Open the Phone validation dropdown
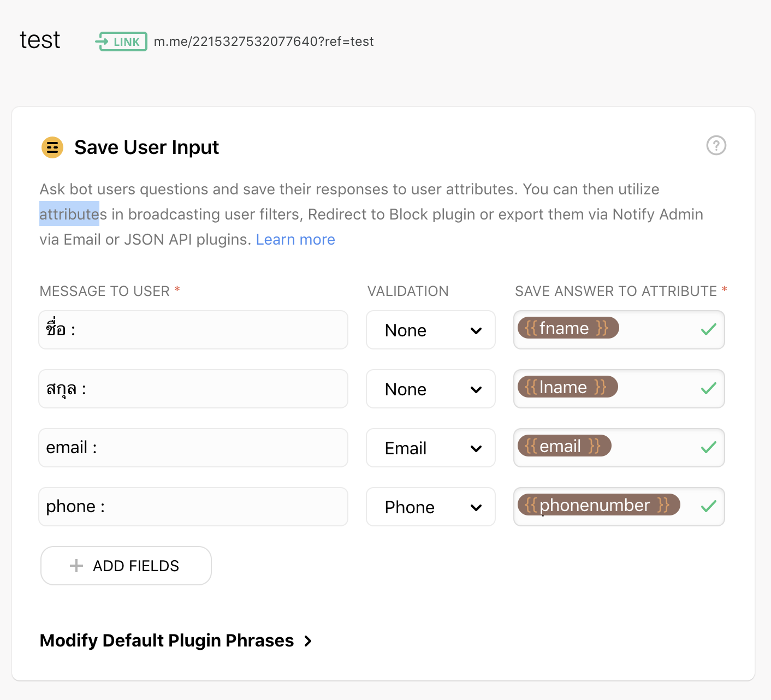The height and width of the screenshot is (700, 771). (x=431, y=507)
